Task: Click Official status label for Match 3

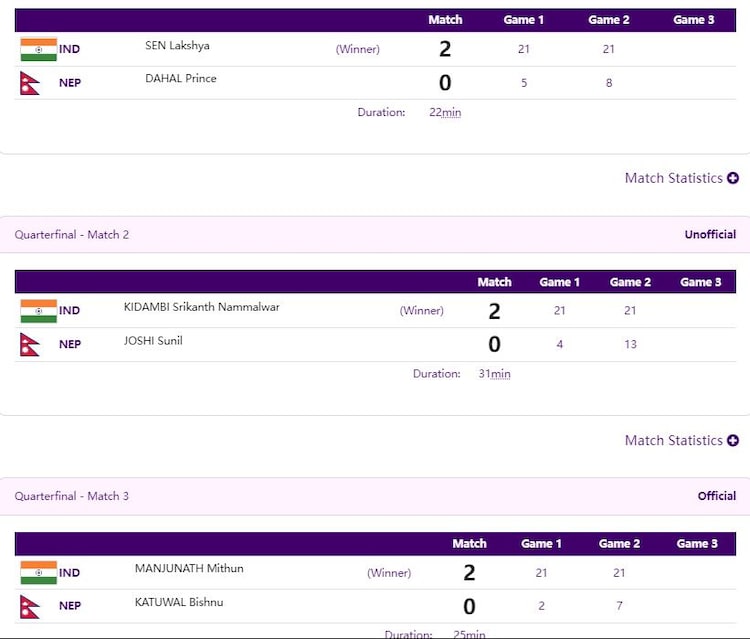Action: pos(717,496)
